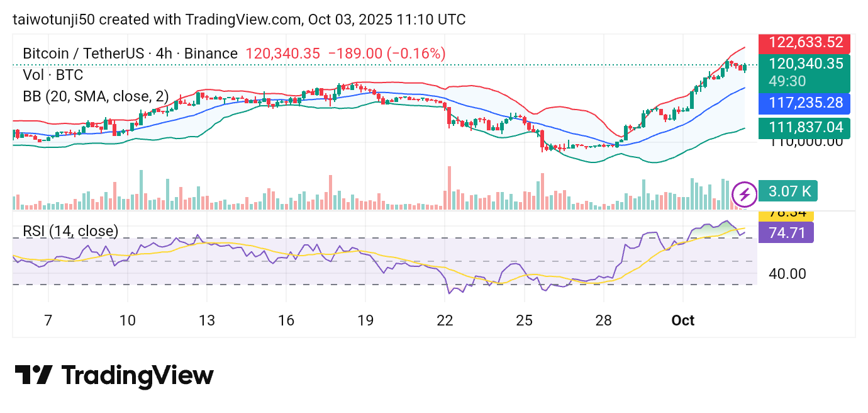
Task: Click the 40.00 RSI axis label
Action: coord(786,274)
